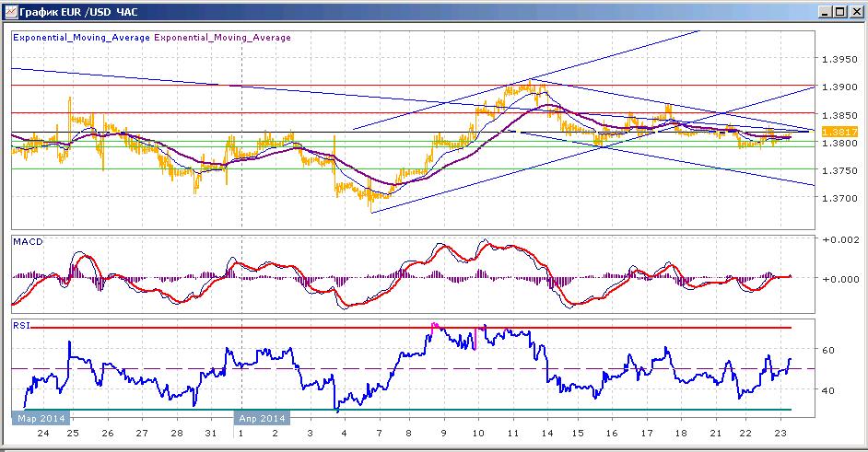
Task: Select the Мар 2014 month marker
Action: point(41,418)
